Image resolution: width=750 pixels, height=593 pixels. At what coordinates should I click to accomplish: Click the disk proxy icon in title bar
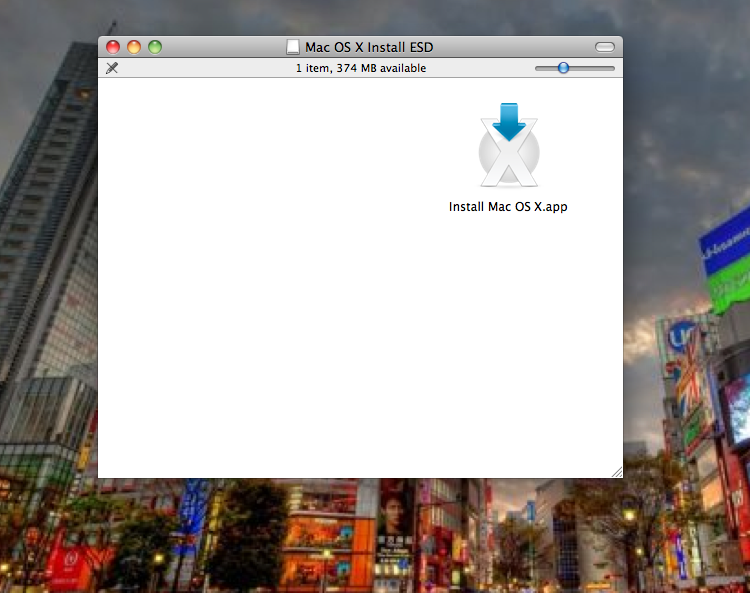tap(293, 47)
